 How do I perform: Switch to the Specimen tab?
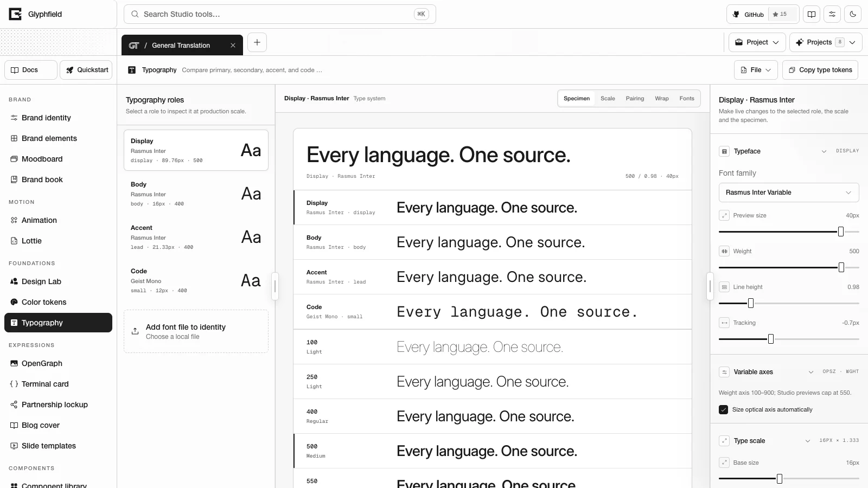(576, 99)
